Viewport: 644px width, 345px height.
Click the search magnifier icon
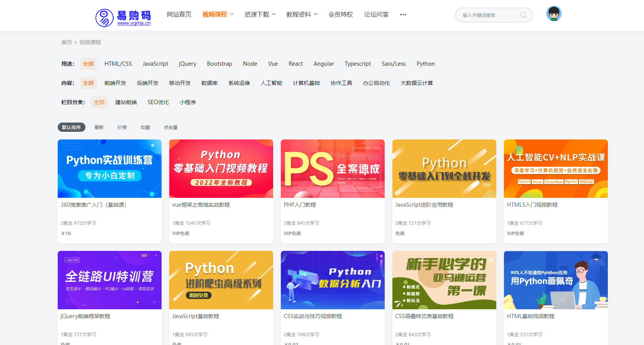point(523,15)
